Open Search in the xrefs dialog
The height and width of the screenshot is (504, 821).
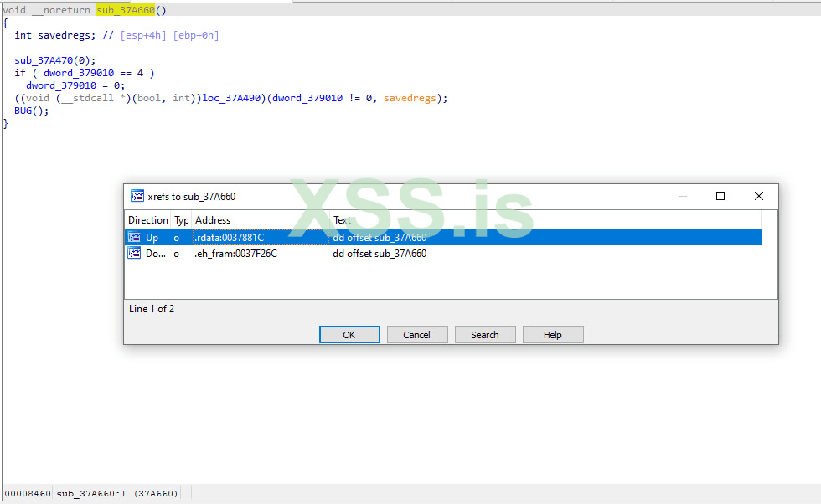coord(485,335)
